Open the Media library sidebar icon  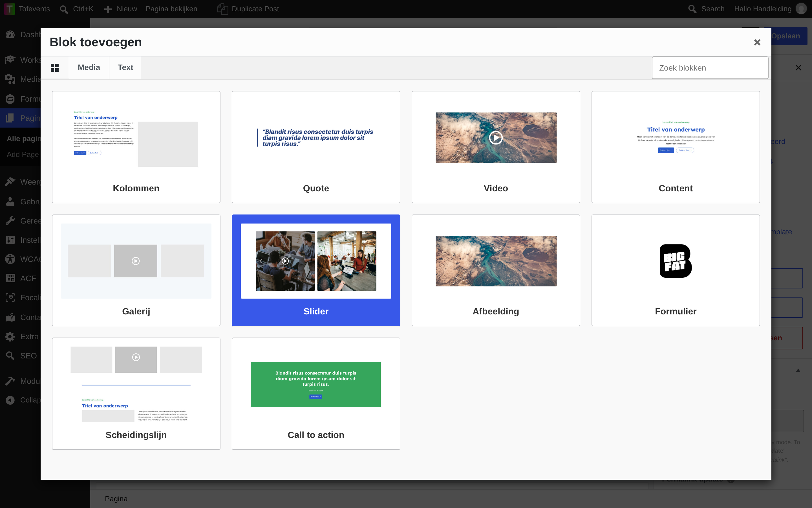10,79
